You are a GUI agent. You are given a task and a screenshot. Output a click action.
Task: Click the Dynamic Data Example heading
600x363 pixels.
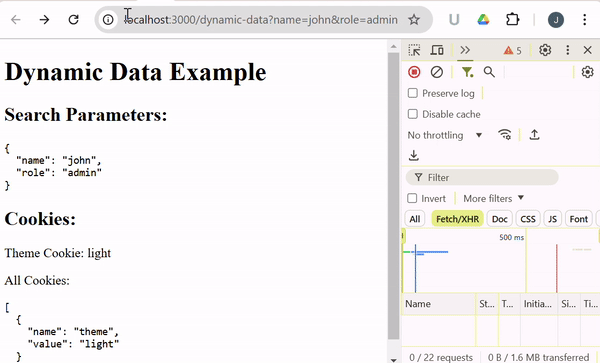[x=135, y=72]
